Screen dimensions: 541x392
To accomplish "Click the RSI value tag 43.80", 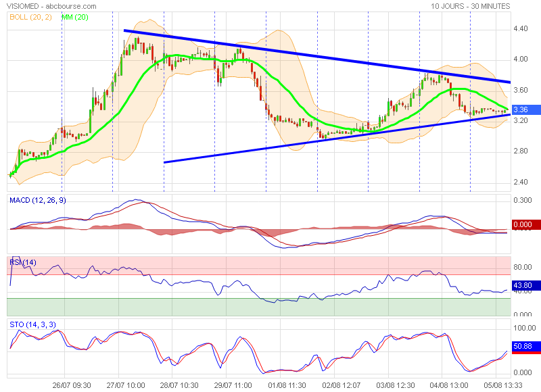I will [526, 285].
